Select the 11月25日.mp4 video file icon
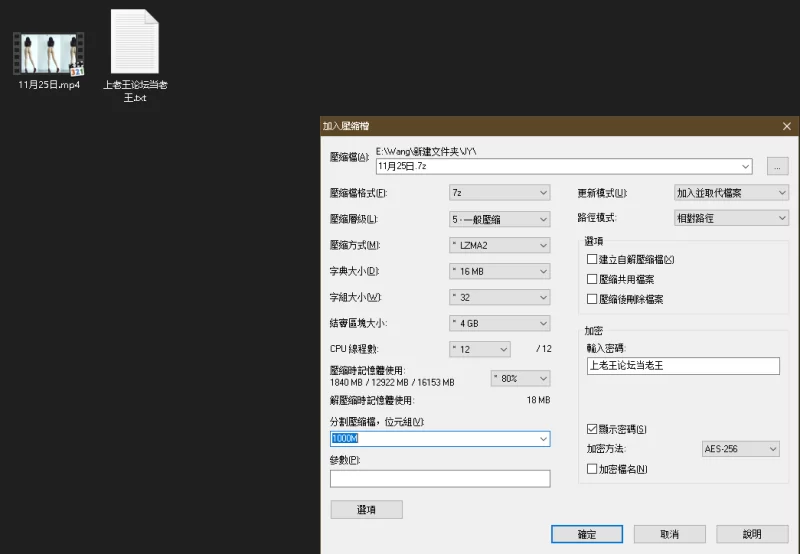 [48, 53]
